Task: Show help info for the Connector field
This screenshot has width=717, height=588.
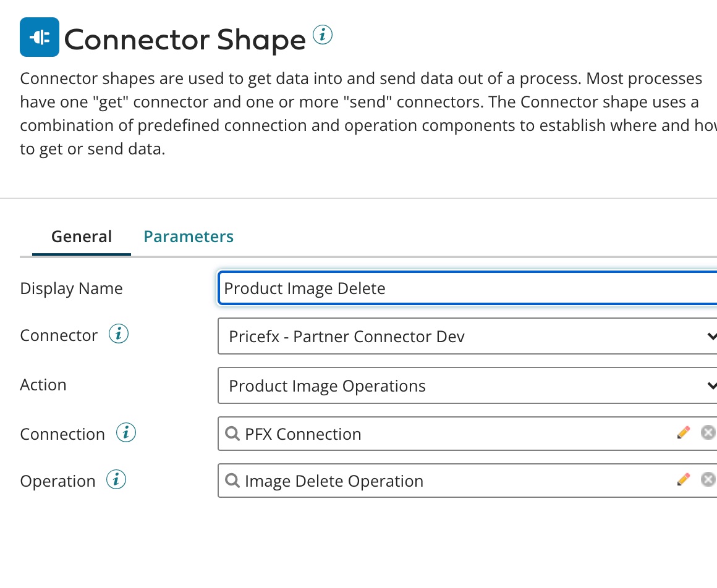Action: pyautogui.click(x=119, y=335)
